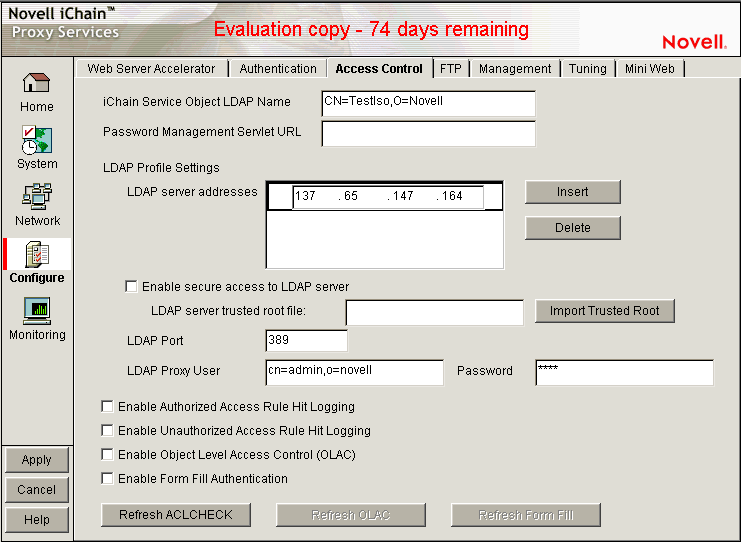Viewport: 741px width, 542px height.
Task: Click the Insert button
Action: (x=572, y=192)
